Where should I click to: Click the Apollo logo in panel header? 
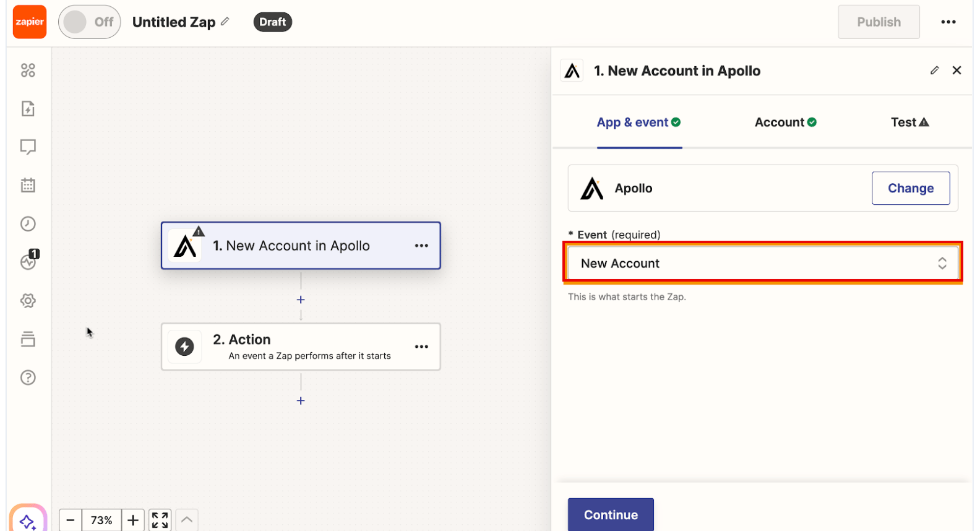572,71
